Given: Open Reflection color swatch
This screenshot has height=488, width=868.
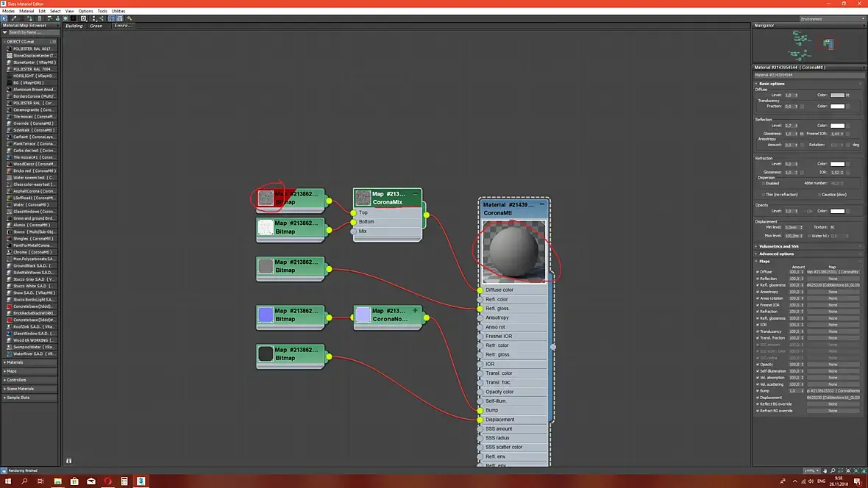Looking at the screenshot, I should [x=838, y=126].
